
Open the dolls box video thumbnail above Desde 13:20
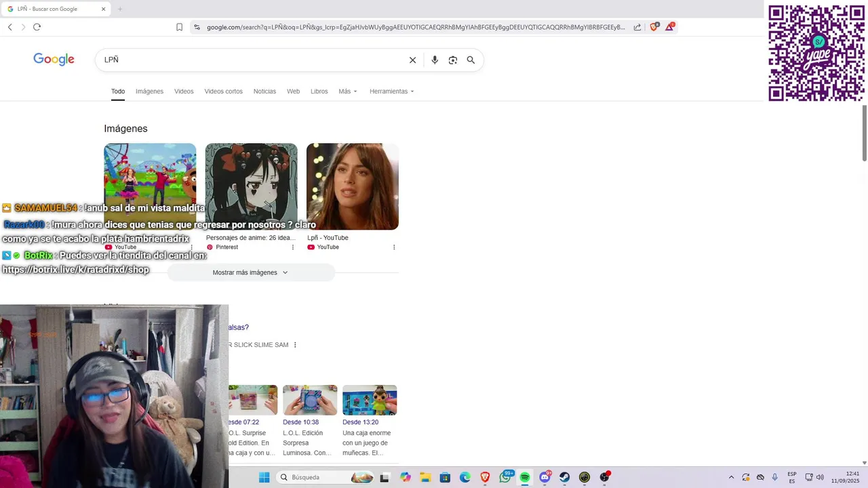tap(370, 400)
